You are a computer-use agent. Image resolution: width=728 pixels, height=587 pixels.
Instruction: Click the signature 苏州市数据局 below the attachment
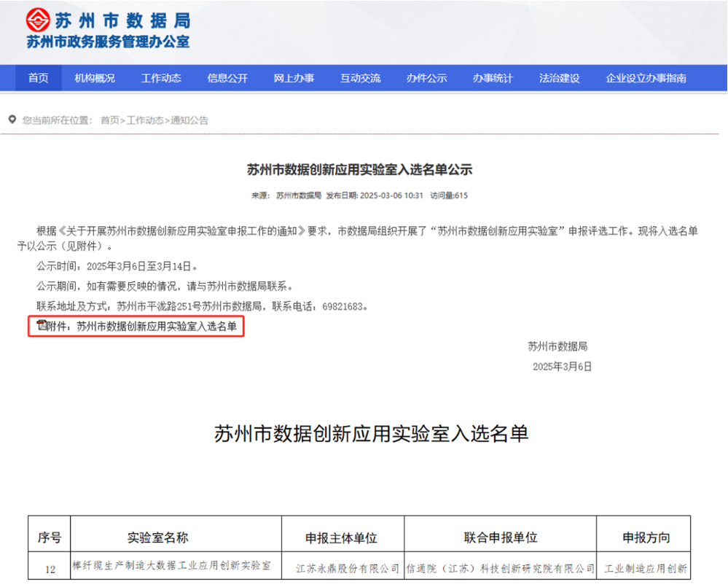click(557, 346)
